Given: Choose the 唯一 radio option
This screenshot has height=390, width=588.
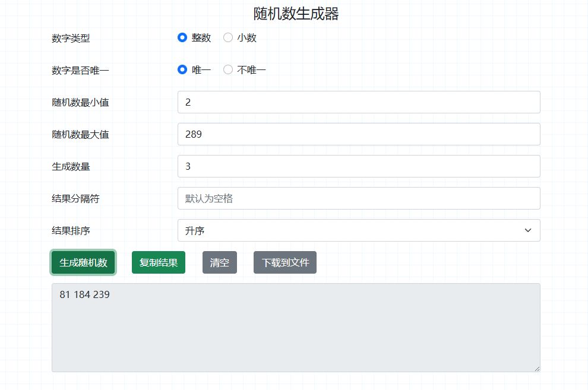Looking at the screenshot, I should pos(182,69).
